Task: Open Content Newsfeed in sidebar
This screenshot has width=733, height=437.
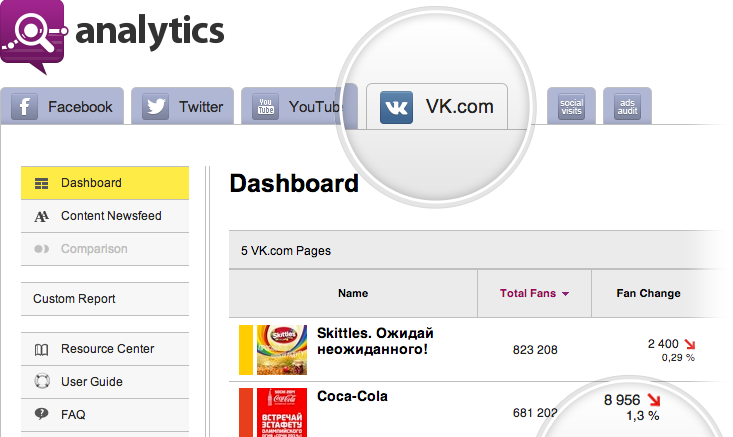Action: point(110,216)
